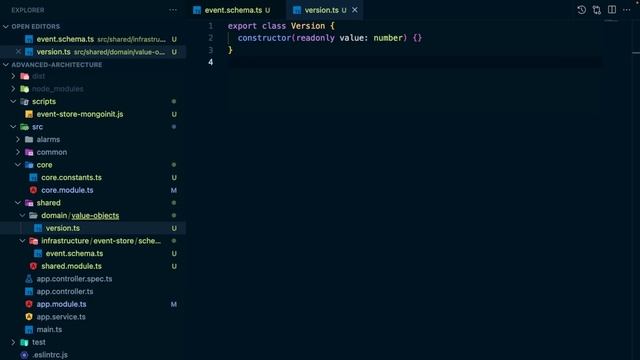Open the Explorer panel ellipsis menu
This screenshot has width=640, height=360.
click(x=173, y=10)
